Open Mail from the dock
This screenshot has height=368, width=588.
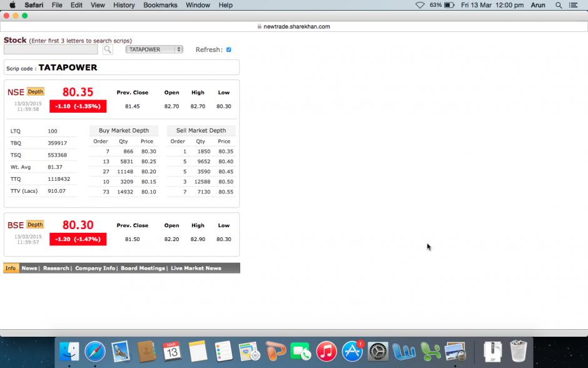pyautogui.click(x=120, y=352)
